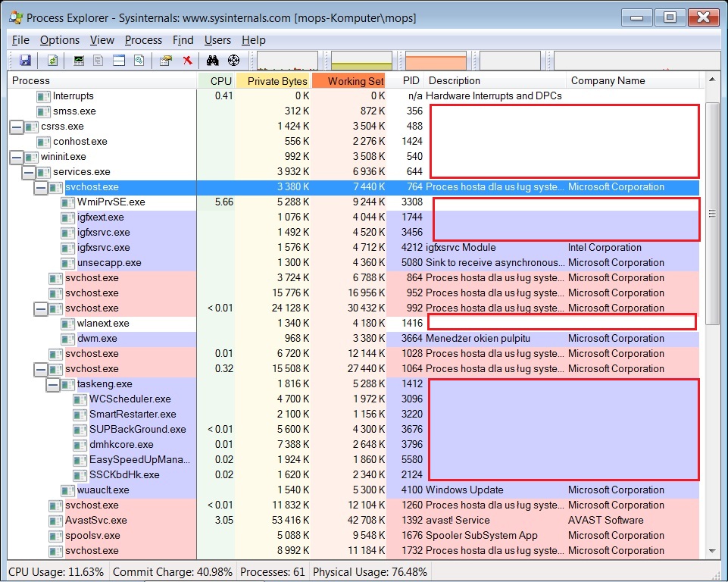Select the spoolsv.exe process

click(x=353, y=536)
